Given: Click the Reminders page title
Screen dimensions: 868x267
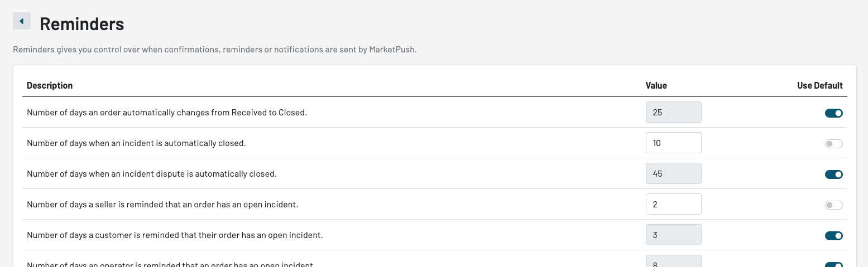Looking at the screenshot, I should click(81, 24).
